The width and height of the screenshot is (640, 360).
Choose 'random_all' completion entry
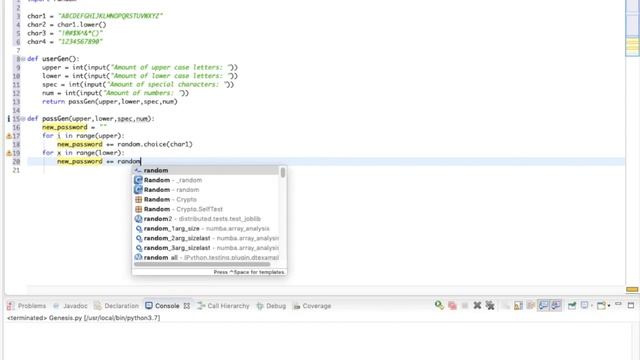(x=206, y=258)
